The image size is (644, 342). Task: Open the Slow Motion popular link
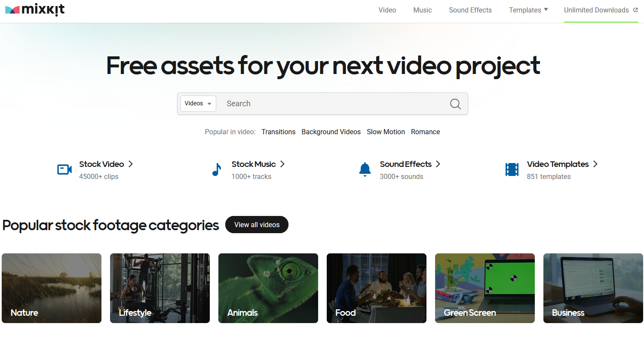[x=386, y=132]
